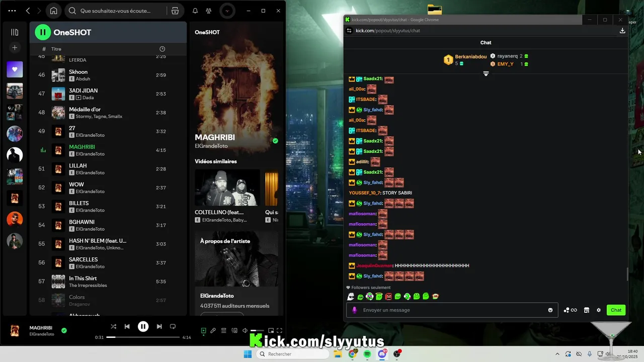Open Kick channel points icon
The image size is (644, 362).
point(570,310)
